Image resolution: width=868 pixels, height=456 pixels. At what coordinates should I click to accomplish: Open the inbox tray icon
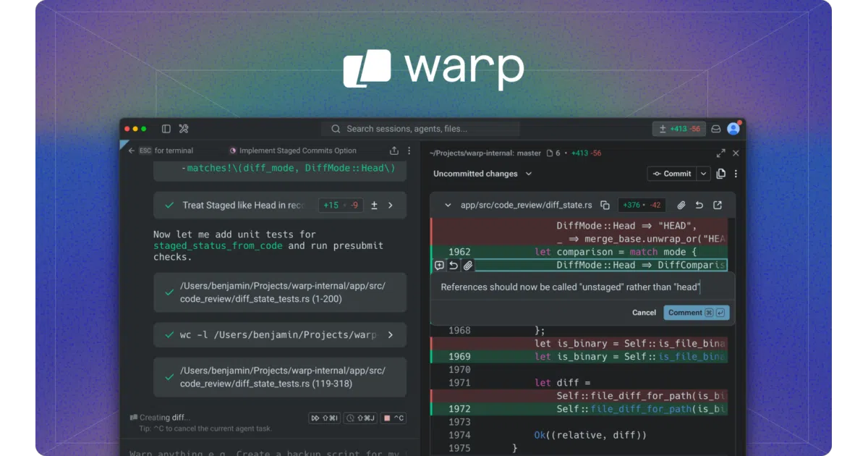pos(715,129)
